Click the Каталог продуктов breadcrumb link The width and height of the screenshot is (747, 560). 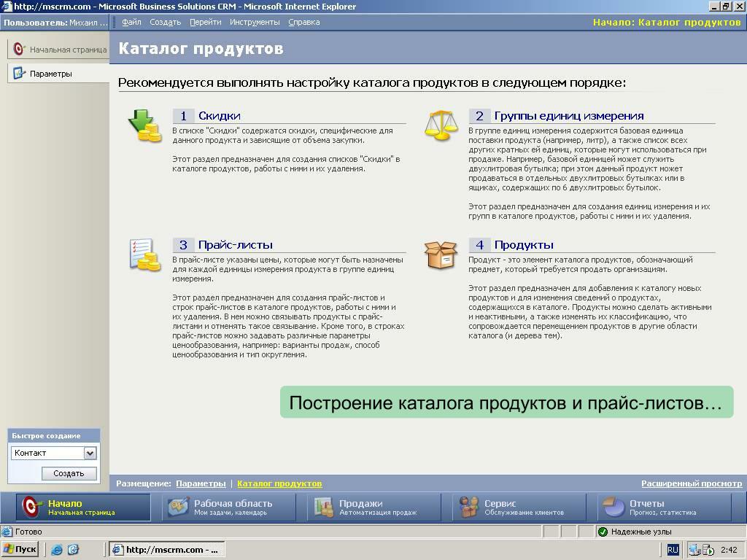(x=279, y=483)
